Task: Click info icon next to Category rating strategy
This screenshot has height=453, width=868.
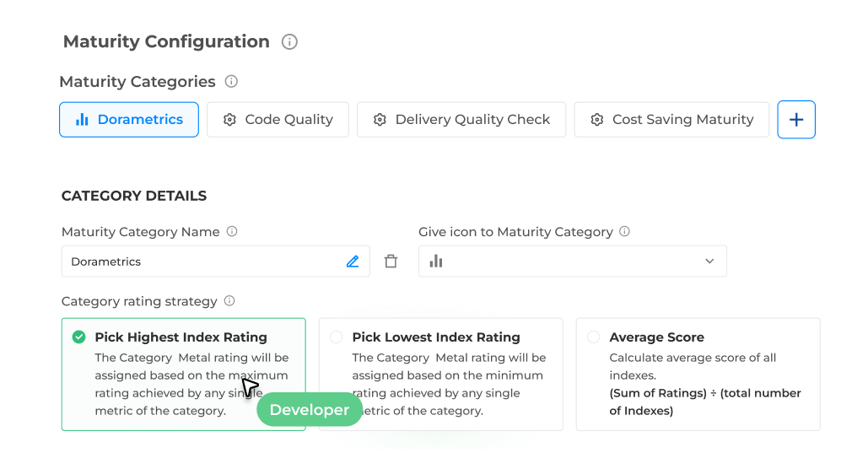Action: (x=229, y=301)
